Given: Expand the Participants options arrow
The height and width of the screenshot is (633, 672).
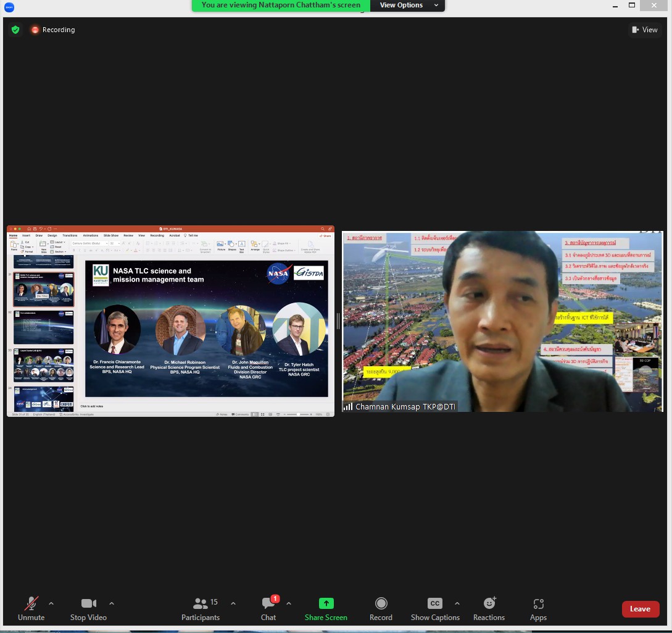Looking at the screenshot, I should pos(233,603).
